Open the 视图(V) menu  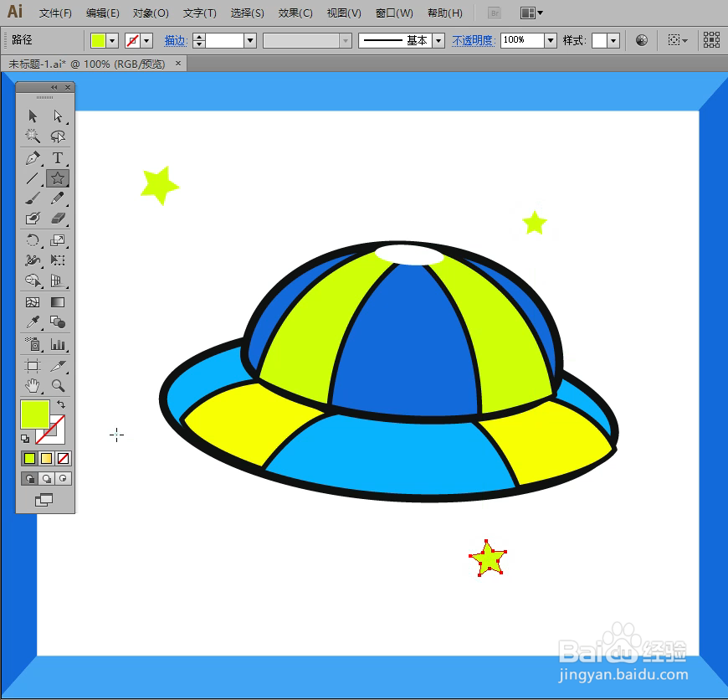tap(344, 13)
